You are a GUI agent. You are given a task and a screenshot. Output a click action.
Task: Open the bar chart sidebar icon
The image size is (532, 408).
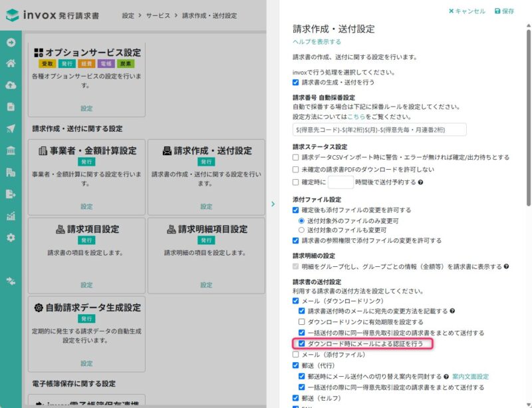pos(11,216)
